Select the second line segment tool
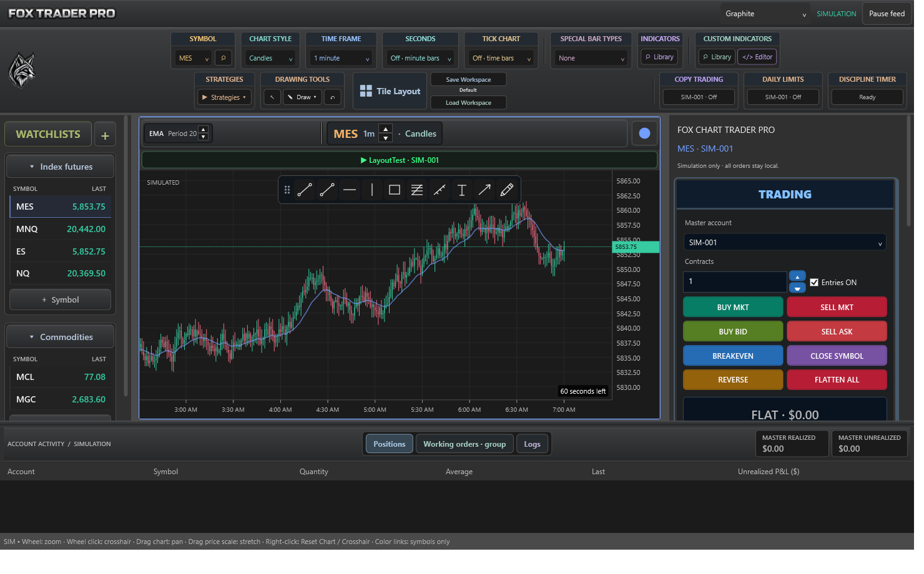924x574 pixels. pos(327,190)
